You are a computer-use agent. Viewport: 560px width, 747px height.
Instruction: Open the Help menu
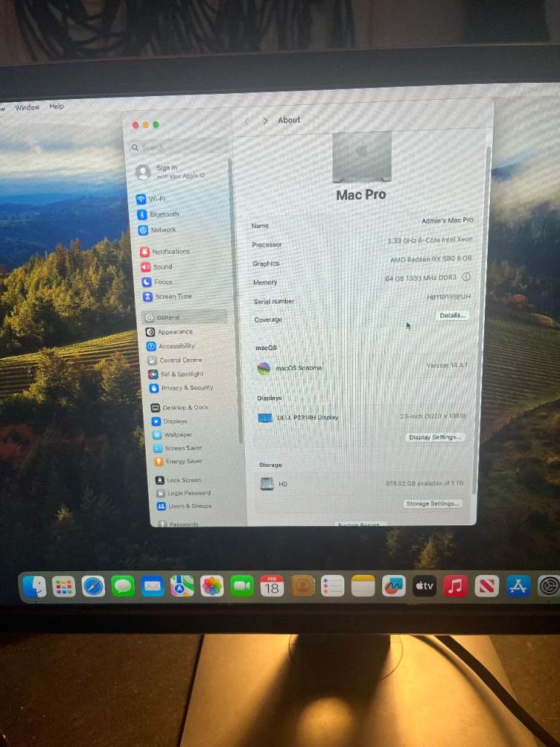point(57,107)
